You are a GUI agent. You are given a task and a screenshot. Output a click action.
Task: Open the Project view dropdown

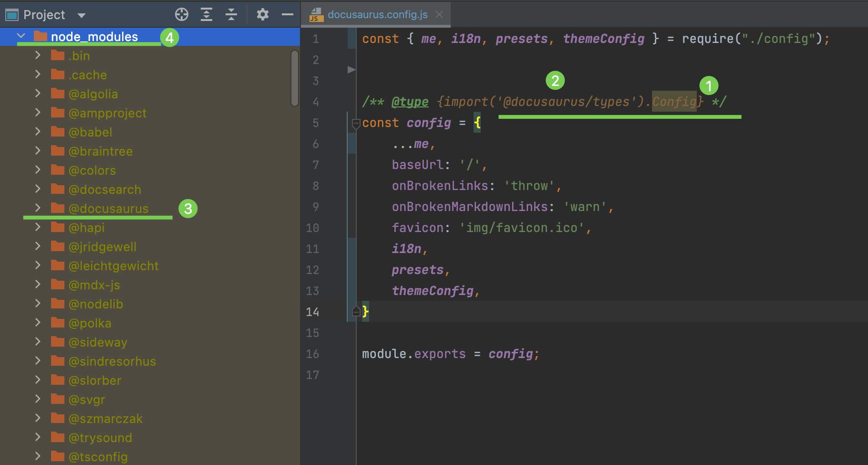(x=82, y=15)
